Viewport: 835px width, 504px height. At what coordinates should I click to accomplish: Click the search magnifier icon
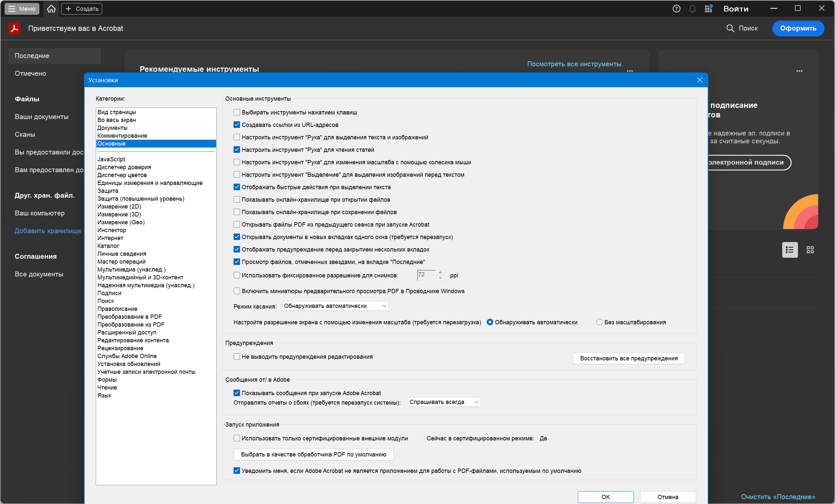tap(730, 28)
